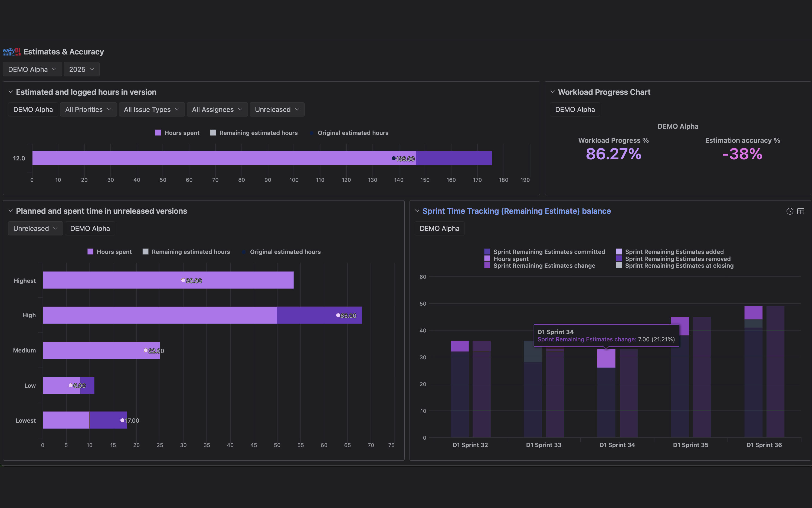The height and width of the screenshot is (508, 812).
Task: Click the D1 Sprint 36 axis label
Action: (764, 445)
